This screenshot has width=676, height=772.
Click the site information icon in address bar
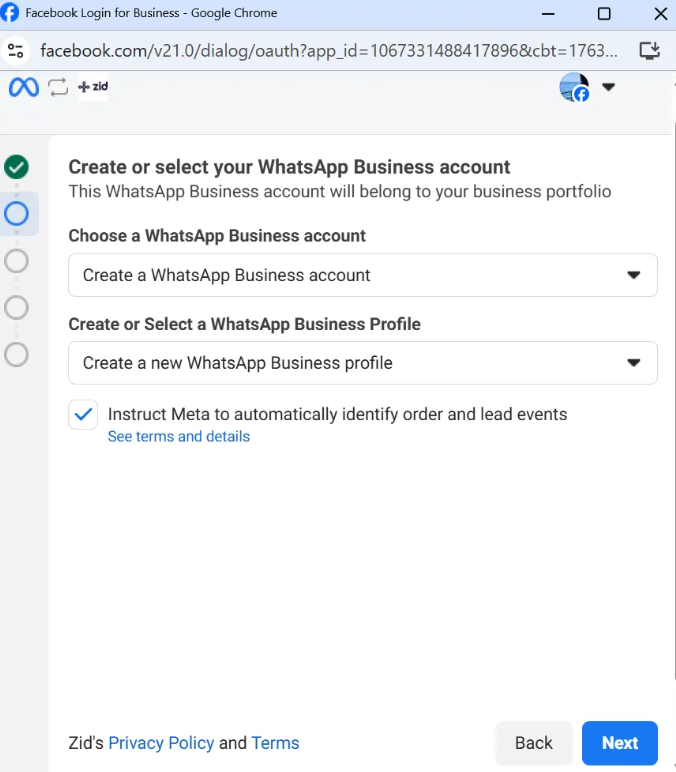(16, 51)
